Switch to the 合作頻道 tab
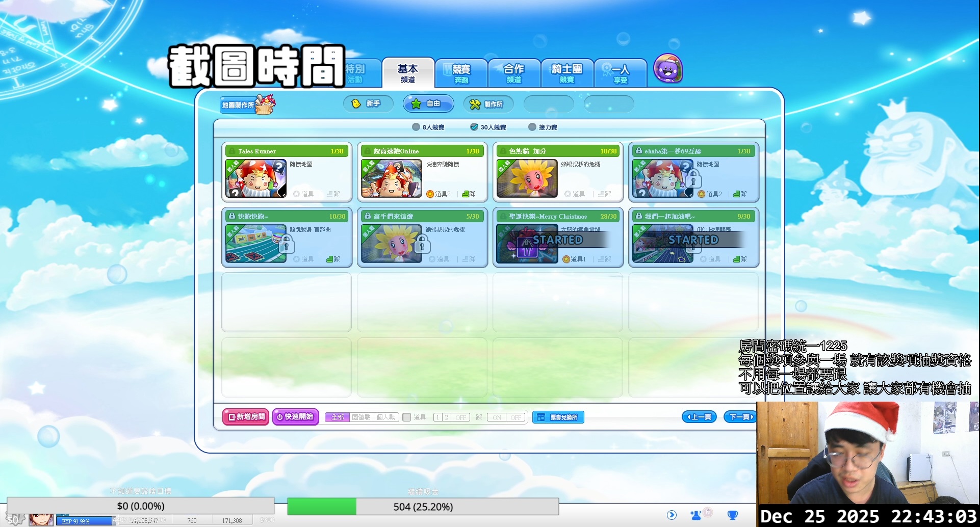980x527 pixels. tap(514, 73)
